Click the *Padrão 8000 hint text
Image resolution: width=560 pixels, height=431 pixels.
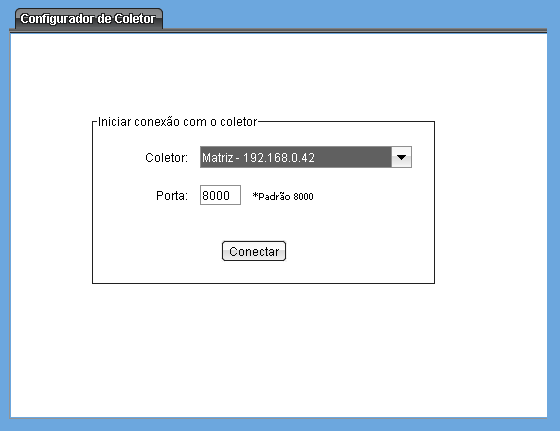click(283, 196)
